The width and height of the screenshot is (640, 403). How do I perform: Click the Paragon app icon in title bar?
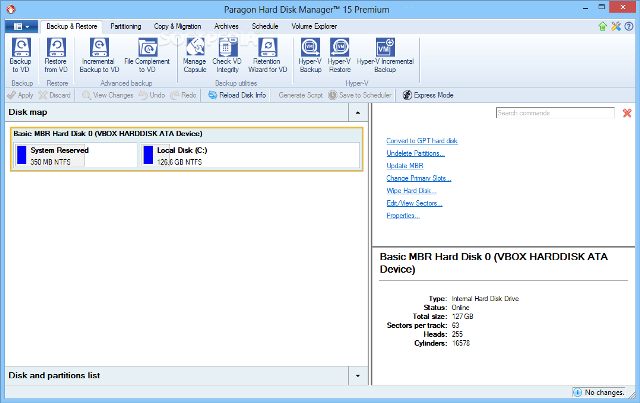click(x=11, y=9)
